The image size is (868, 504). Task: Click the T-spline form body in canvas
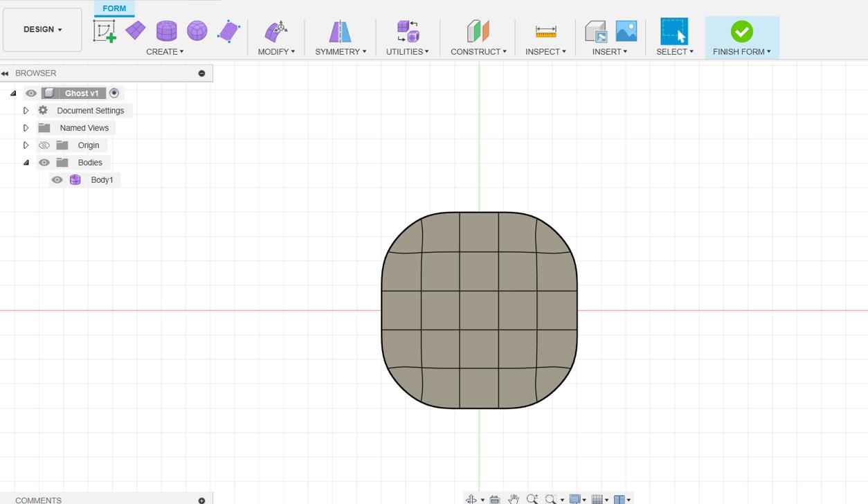pos(479,310)
